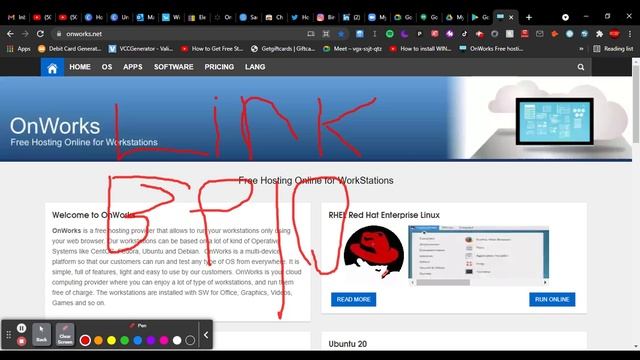The height and width of the screenshot is (360, 640).
Task: Reload the page
Action: [x=40, y=34]
